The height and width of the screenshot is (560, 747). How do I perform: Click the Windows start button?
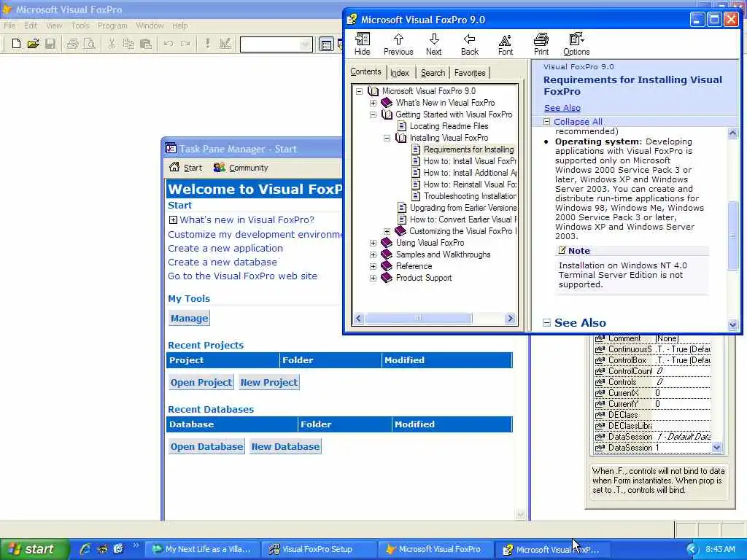(x=34, y=550)
